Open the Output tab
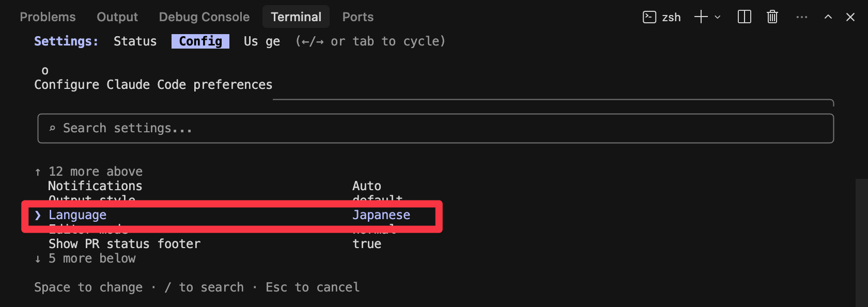Screen dimensions: 868x307 (117, 17)
